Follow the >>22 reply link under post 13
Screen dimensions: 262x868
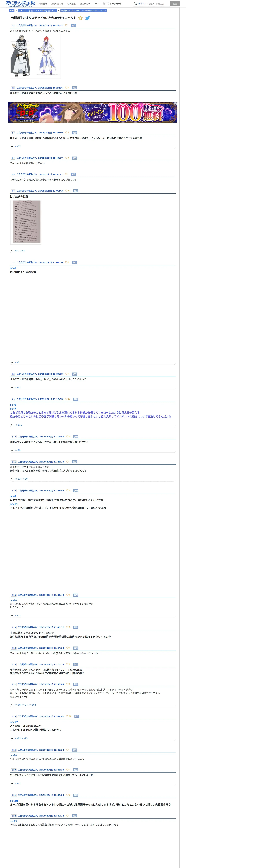(17, 615)
